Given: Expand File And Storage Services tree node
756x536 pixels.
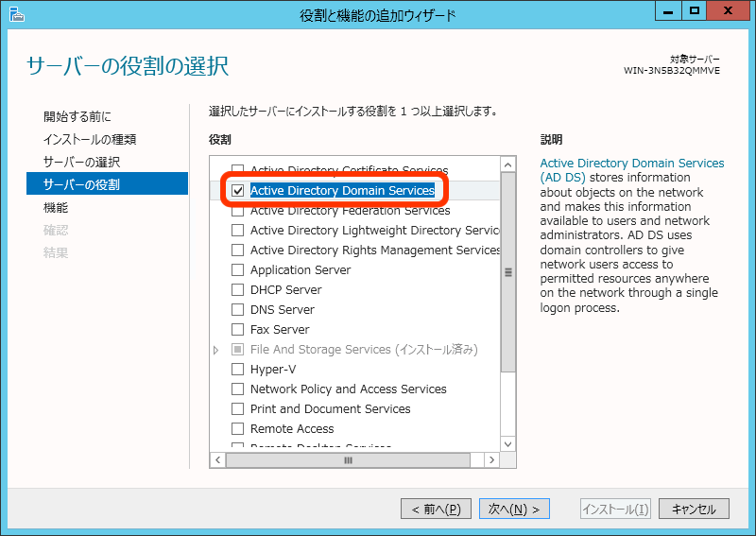Looking at the screenshot, I should (216, 350).
